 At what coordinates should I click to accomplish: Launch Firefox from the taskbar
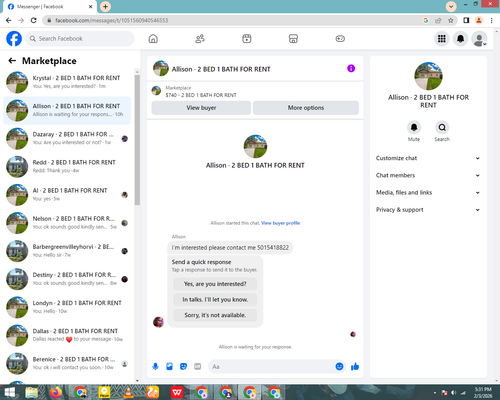[x=56, y=393]
